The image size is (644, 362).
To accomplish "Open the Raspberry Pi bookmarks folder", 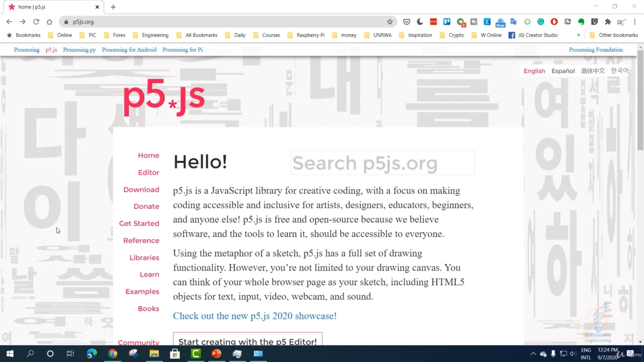I will (x=306, y=35).
